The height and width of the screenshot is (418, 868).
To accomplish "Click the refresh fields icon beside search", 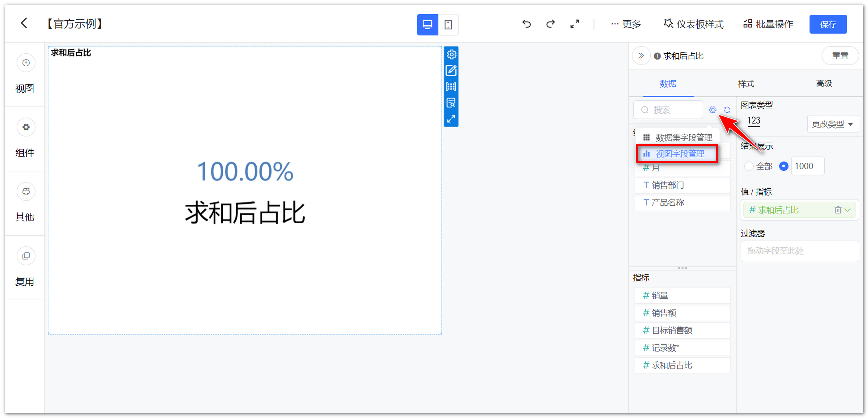I will (x=727, y=110).
